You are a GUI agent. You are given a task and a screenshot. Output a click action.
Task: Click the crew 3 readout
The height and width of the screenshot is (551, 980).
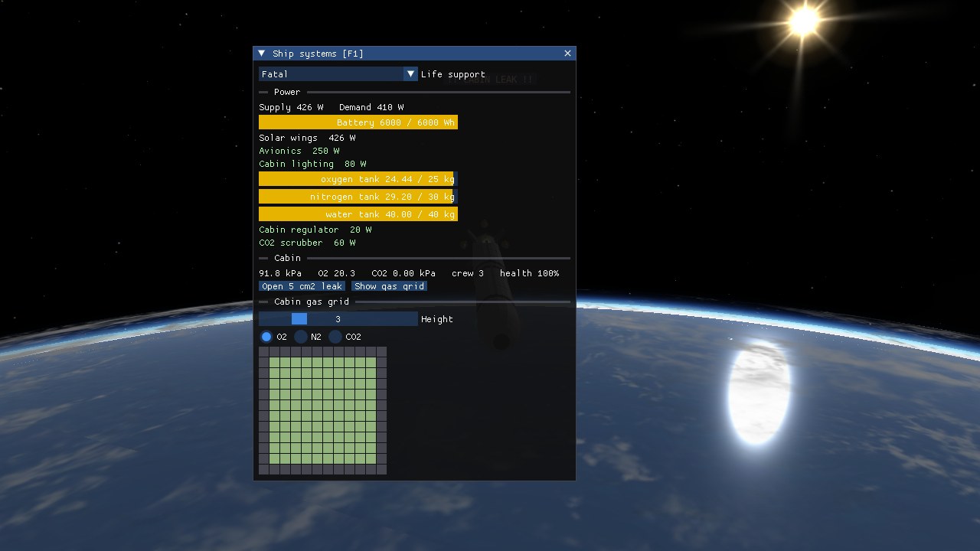(468, 273)
